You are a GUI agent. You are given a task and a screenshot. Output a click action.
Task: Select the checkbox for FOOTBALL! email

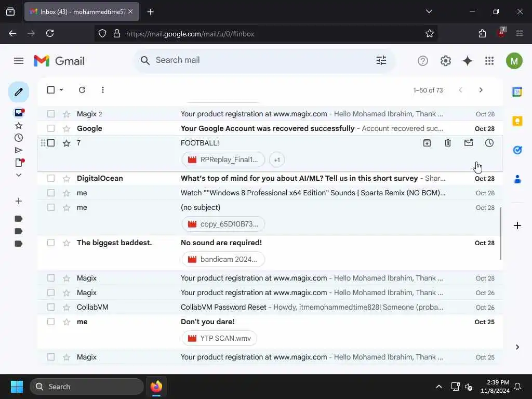tap(51, 143)
